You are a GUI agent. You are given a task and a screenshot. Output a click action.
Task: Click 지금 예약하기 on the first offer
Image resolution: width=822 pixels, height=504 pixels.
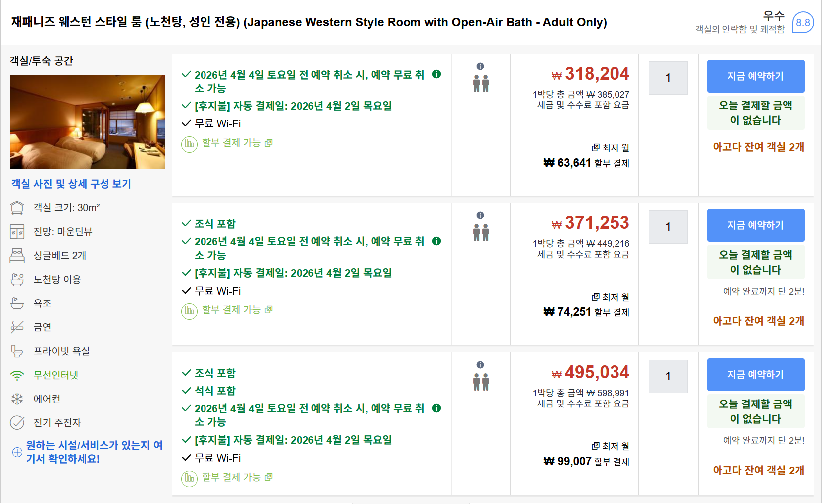pyautogui.click(x=755, y=76)
